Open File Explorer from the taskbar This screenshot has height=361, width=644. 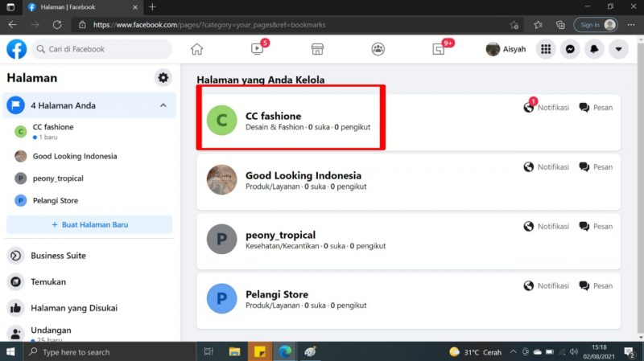(x=234, y=351)
